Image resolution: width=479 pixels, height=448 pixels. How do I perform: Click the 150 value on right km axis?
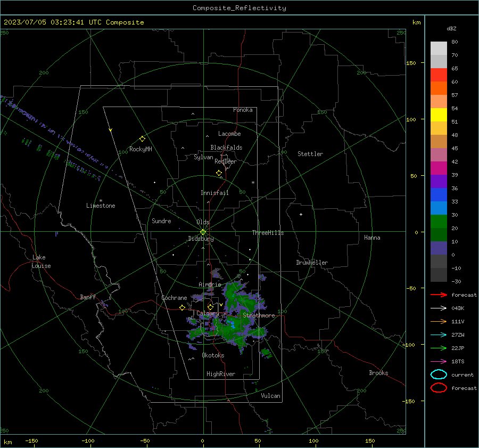tap(411, 63)
